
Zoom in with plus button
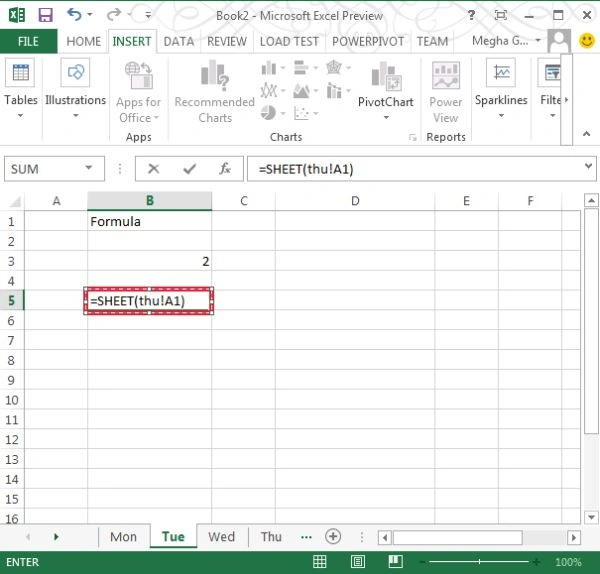coord(536,562)
